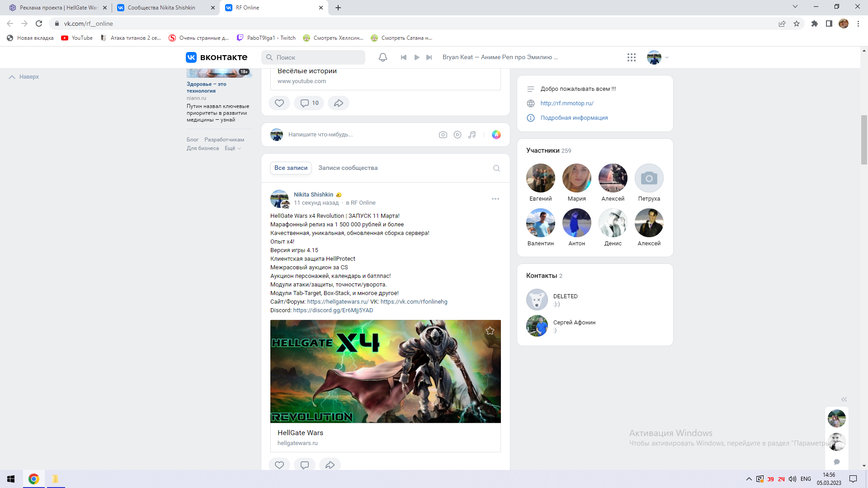Open the three-dot menu on Nikita Shishkin post
The height and width of the screenshot is (488, 868).
coord(495,199)
